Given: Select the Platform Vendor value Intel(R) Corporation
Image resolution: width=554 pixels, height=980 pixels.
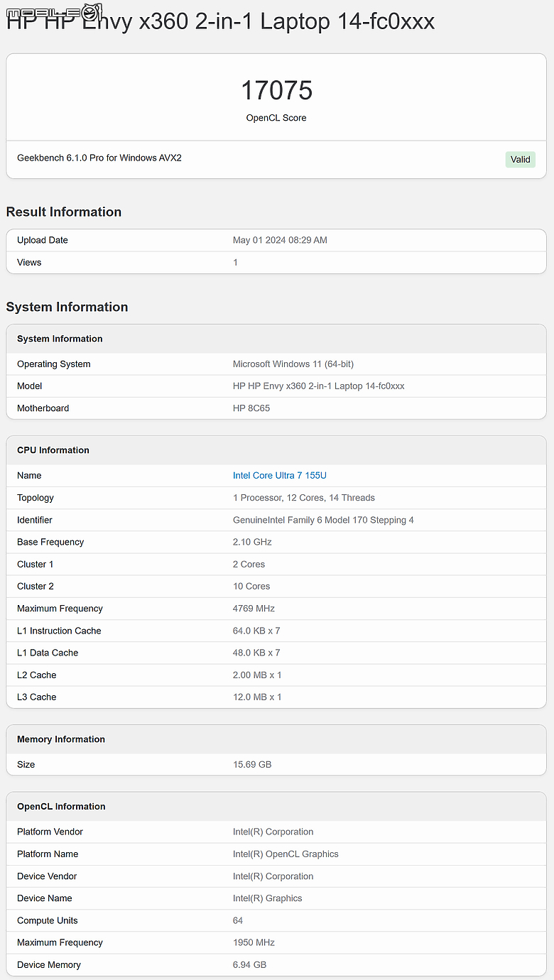Looking at the screenshot, I should 273,832.
